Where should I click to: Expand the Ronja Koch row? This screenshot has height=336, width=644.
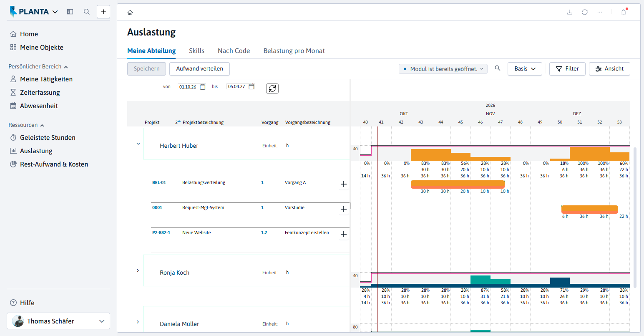138,271
